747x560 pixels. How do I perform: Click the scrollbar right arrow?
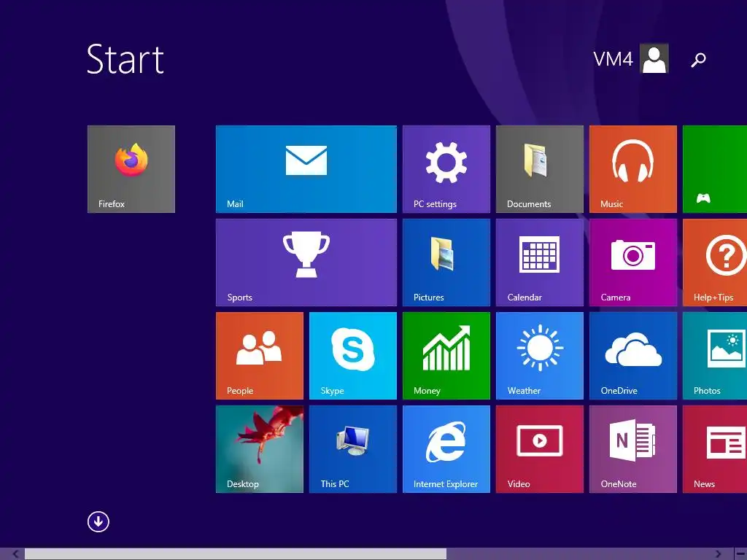[x=718, y=554]
